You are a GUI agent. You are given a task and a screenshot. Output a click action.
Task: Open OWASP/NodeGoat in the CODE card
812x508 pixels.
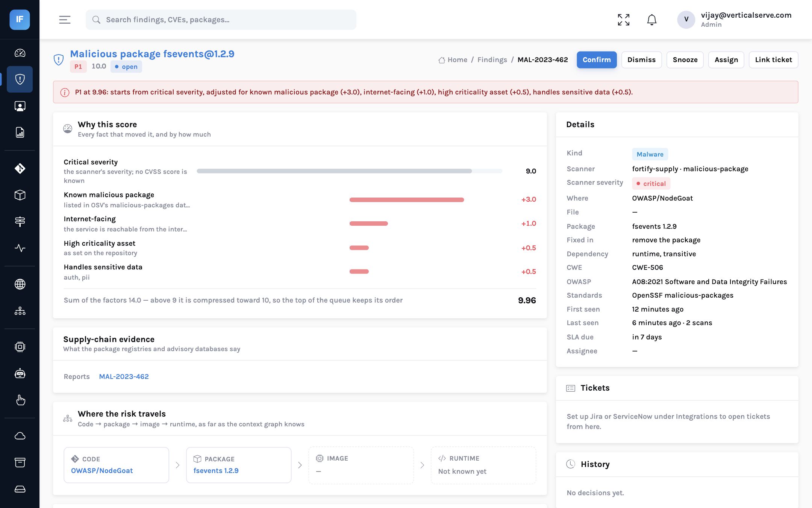(102, 470)
